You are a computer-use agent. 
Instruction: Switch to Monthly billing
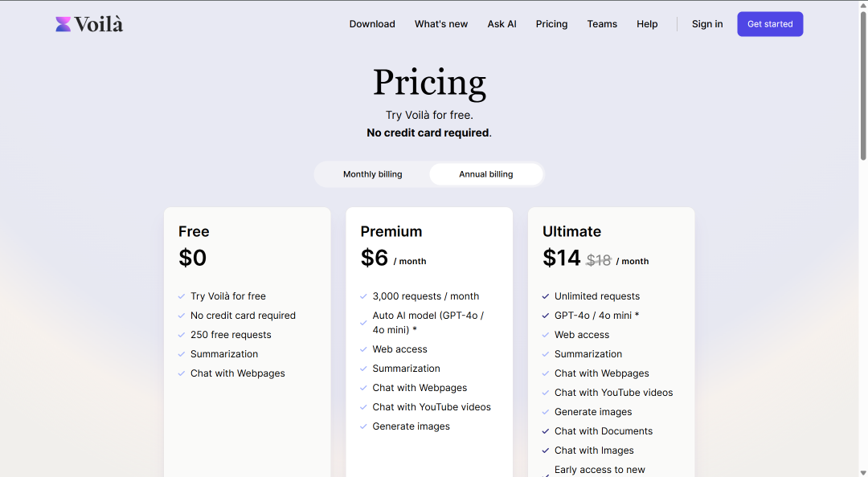click(373, 173)
